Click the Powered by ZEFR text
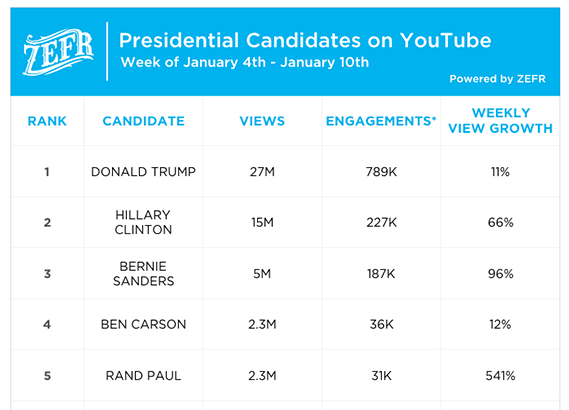The height and width of the screenshot is (410, 569). pos(498,79)
